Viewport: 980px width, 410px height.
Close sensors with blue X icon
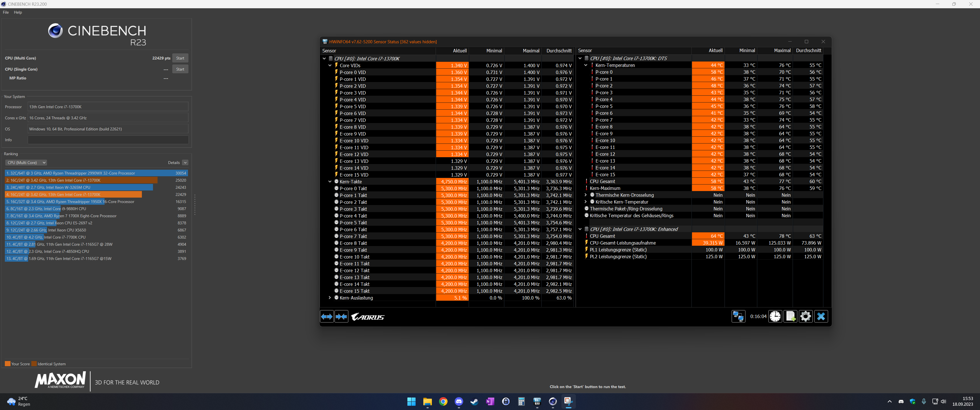[x=821, y=316]
